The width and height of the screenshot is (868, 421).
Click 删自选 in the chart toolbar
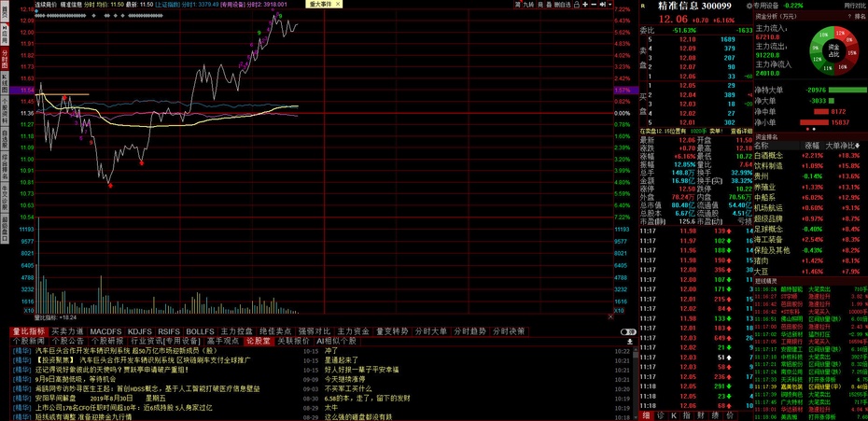[563, 4]
